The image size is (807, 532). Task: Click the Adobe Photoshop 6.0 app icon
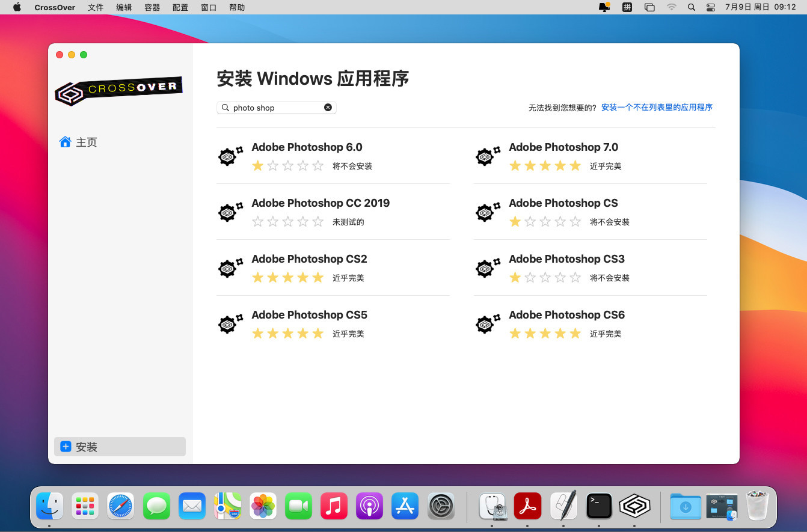click(230, 156)
